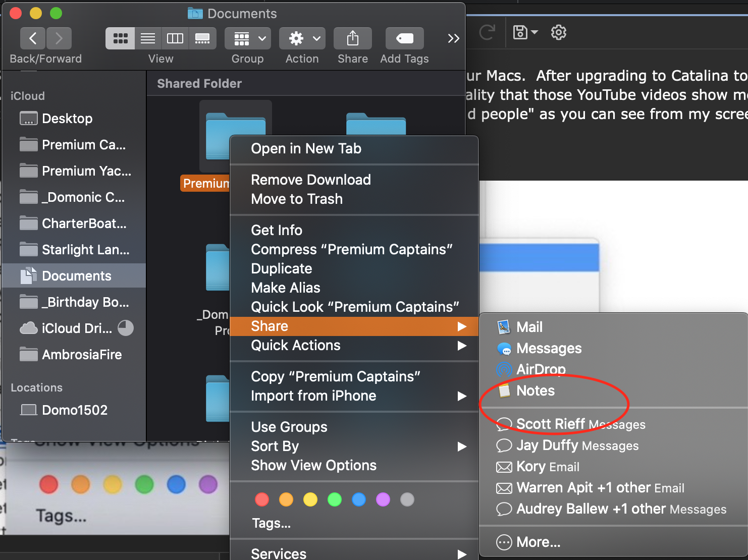Click the iCloud Drive sync progress indicator
The height and width of the screenshot is (560, 748).
tap(126, 328)
